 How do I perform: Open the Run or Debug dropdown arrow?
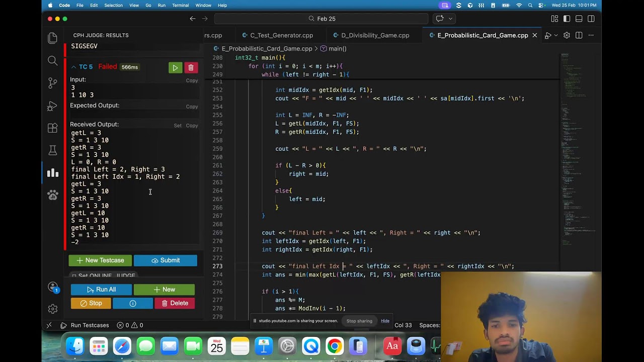(x=555, y=35)
